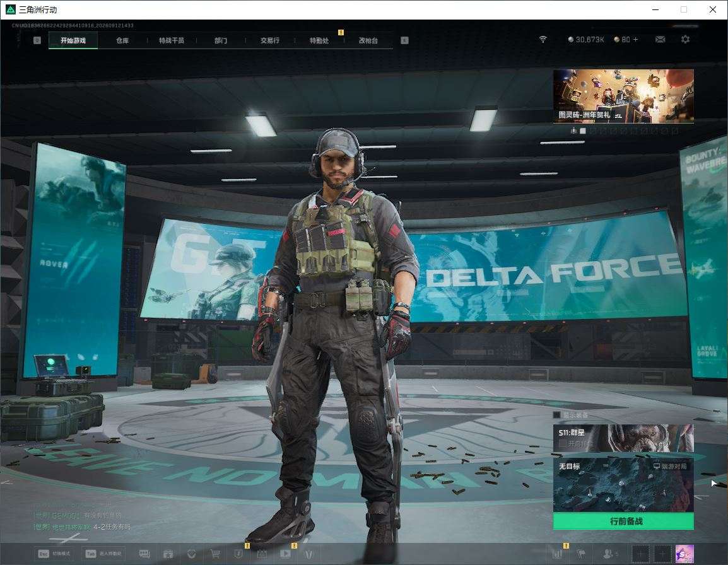The width and height of the screenshot is (728, 565).
Task: Click the left tab-cycle key icon before 开始游戏
Action: point(37,40)
